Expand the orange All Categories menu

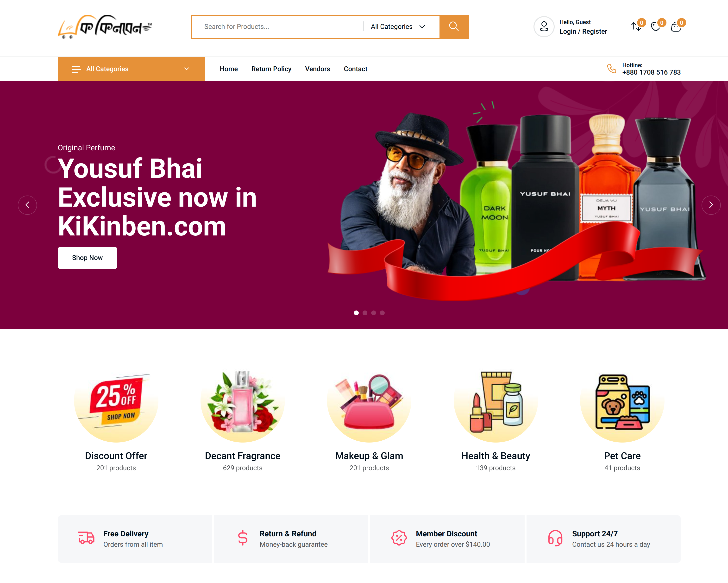(131, 69)
